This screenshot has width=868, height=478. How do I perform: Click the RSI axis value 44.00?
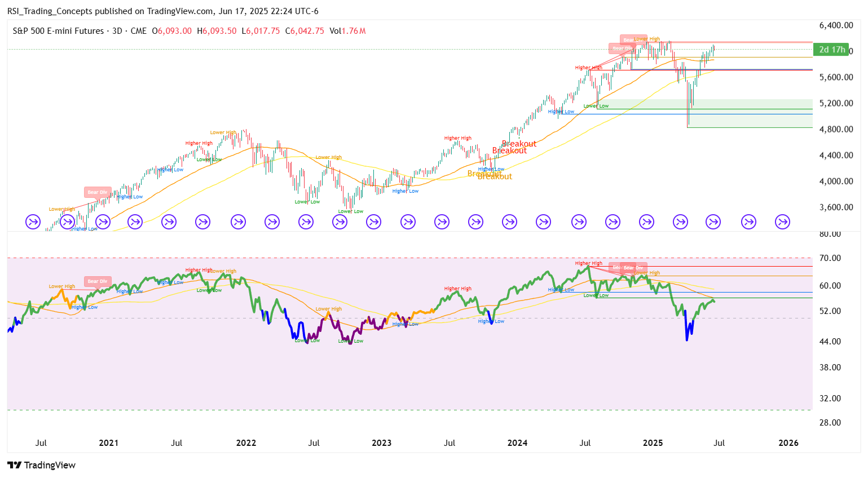830,342
